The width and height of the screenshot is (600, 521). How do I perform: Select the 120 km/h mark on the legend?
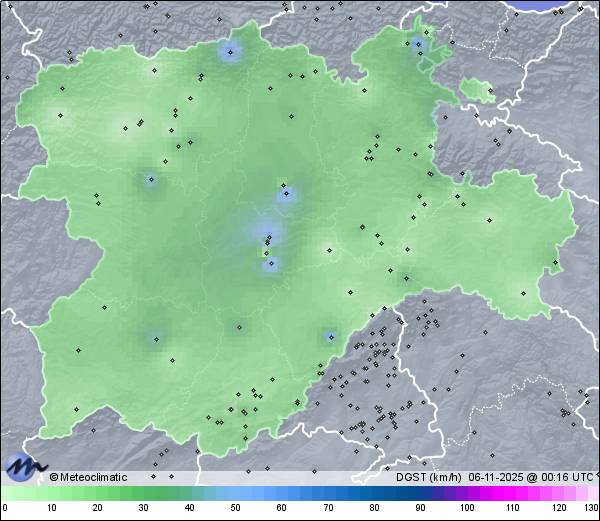(558, 508)
